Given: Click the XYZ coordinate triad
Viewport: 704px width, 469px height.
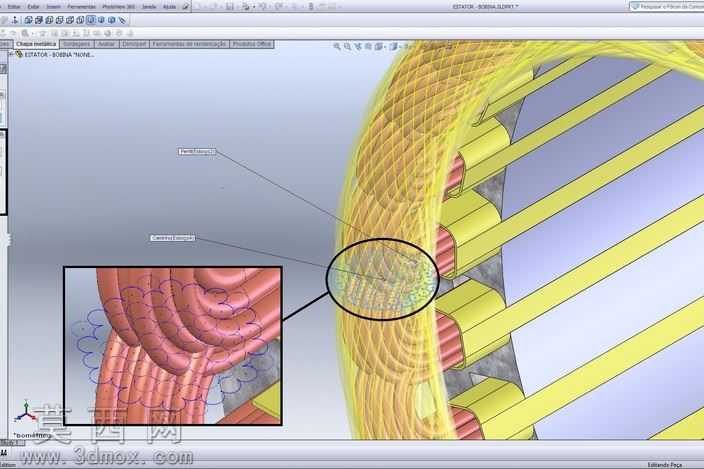Looking at the screenshot, I should [25, 412].
